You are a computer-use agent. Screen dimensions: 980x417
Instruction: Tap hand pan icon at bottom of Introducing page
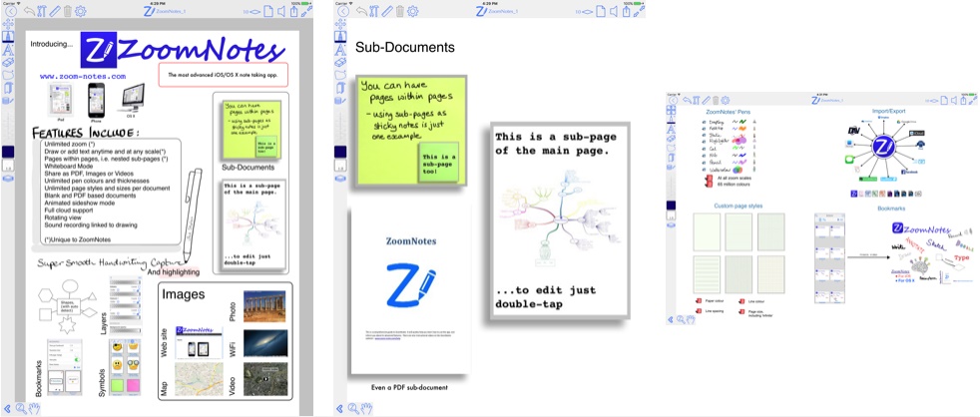click(34, 408)
